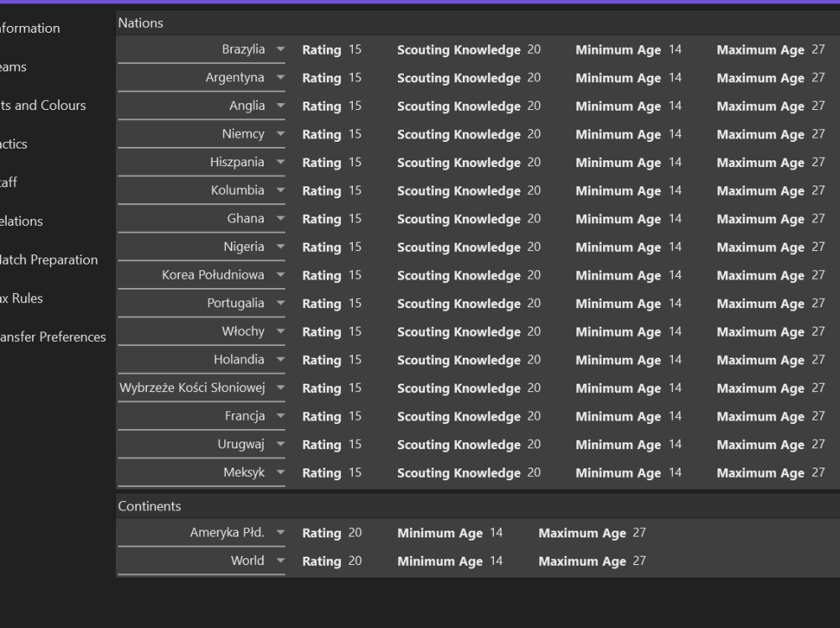Expand the Francja nation dropdown
Screen dimensions: 840x628
click(x=202, y=416)
